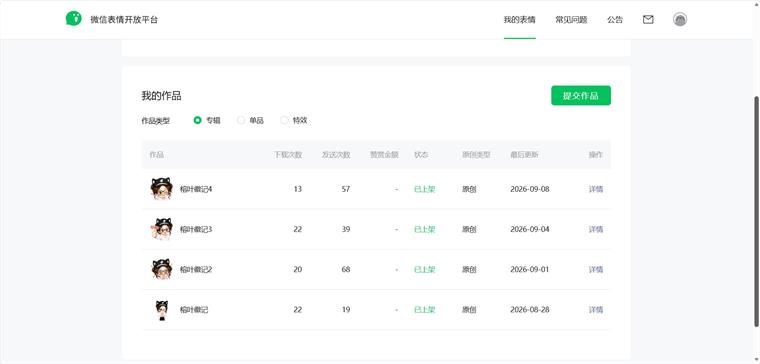
Task: Open 详情 for the 2026-09-01 row
Action: [596, 269]
